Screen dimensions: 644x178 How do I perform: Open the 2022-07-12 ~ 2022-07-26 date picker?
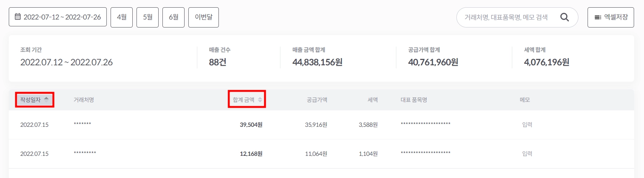58,17
